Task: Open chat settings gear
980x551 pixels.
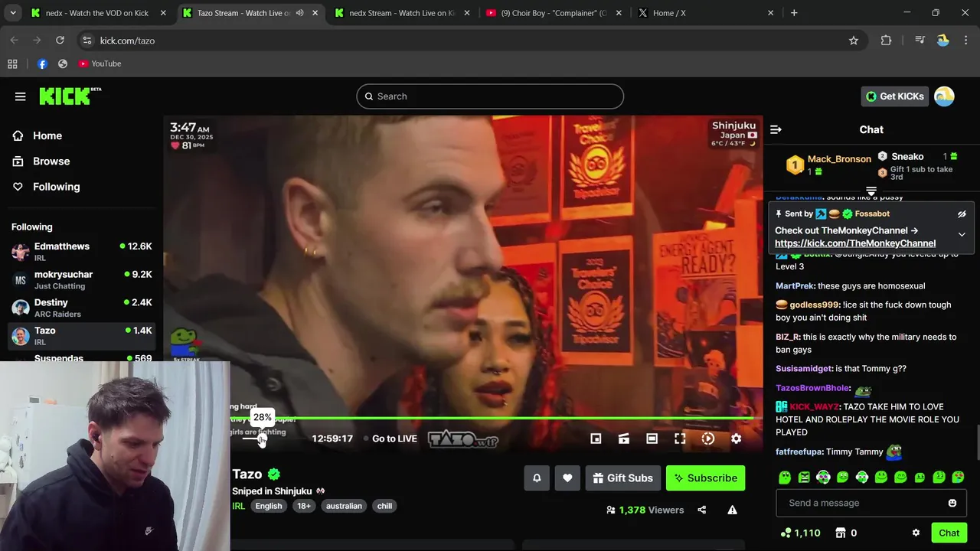Action: pyautogui.click(x=916, y=533)
